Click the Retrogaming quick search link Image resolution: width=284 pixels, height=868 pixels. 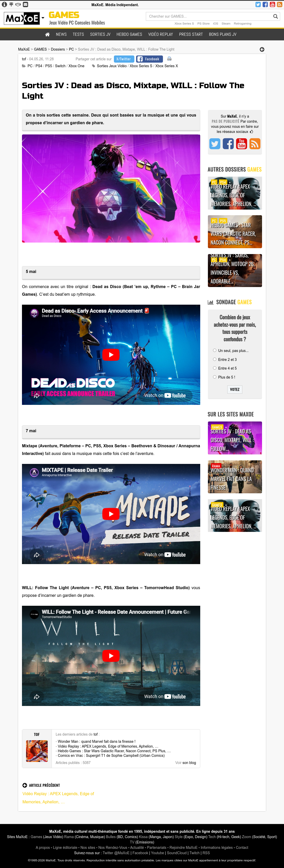tap(242, 24)
